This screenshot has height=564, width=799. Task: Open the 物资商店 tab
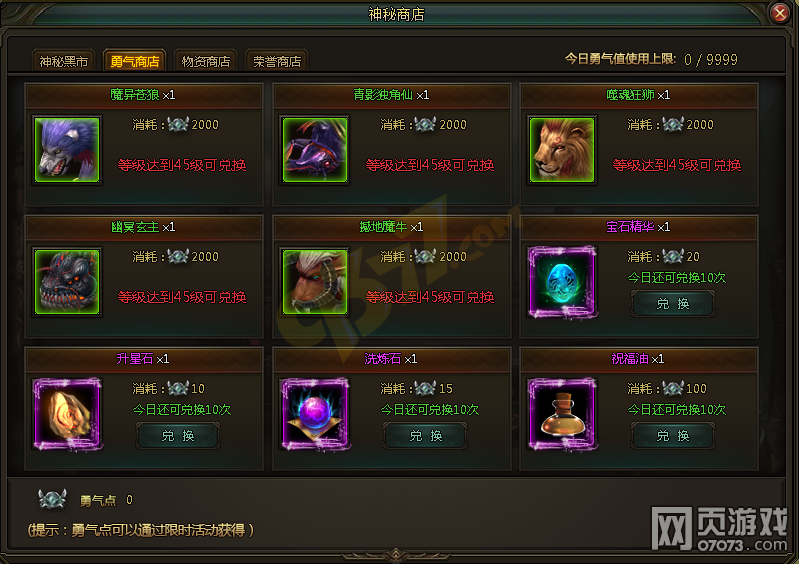pos(206,61)
